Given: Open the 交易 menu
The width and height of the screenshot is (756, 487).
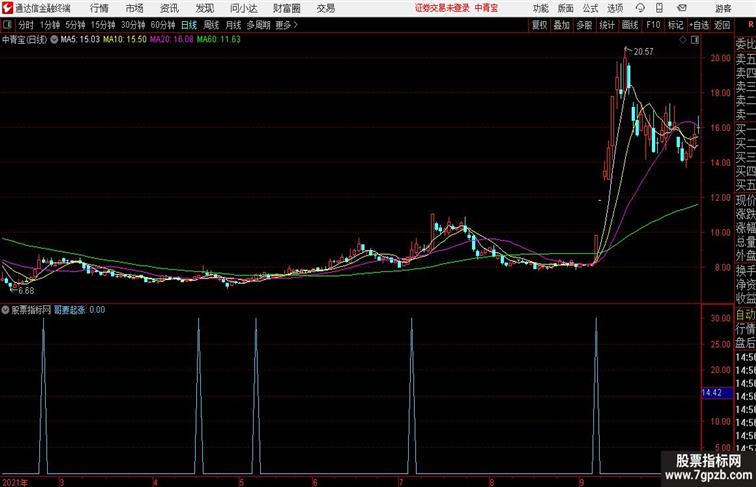Looking at the screenshot, I should click(325, 8).
